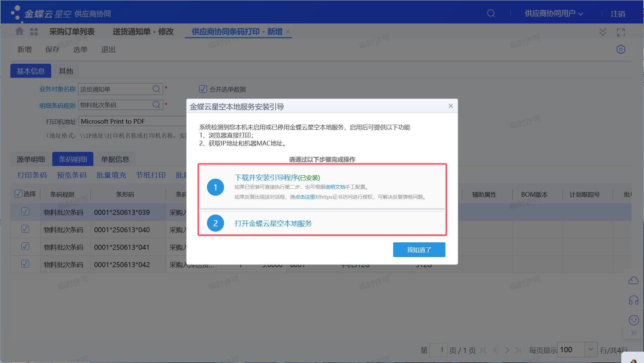Toggle the select-all 选择 header checkbox
Viewport: 644px width, 363px height.
[x=18, y=193]
